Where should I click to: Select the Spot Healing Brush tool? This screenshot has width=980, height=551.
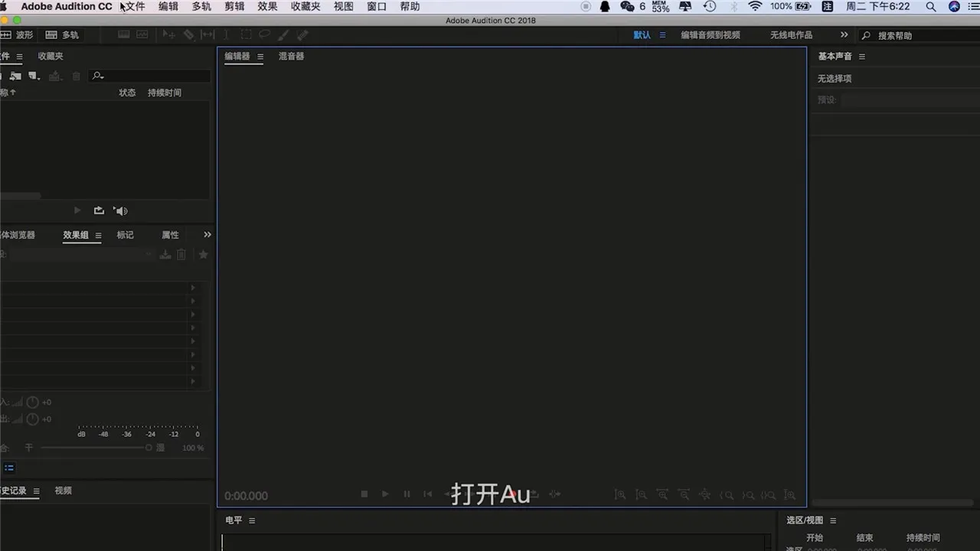pos(302,35)
